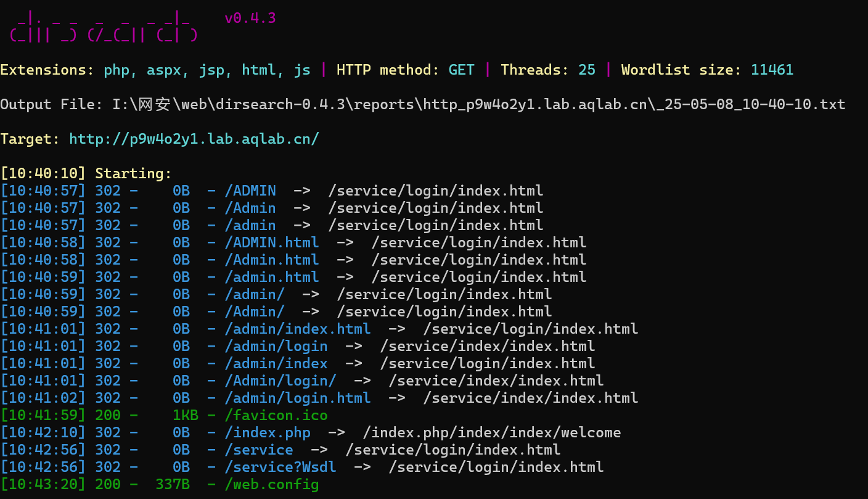868x499 pixels.
Task: Click the Extensions list php, aspx, jsp, html, js
Action: pos(207,70)
